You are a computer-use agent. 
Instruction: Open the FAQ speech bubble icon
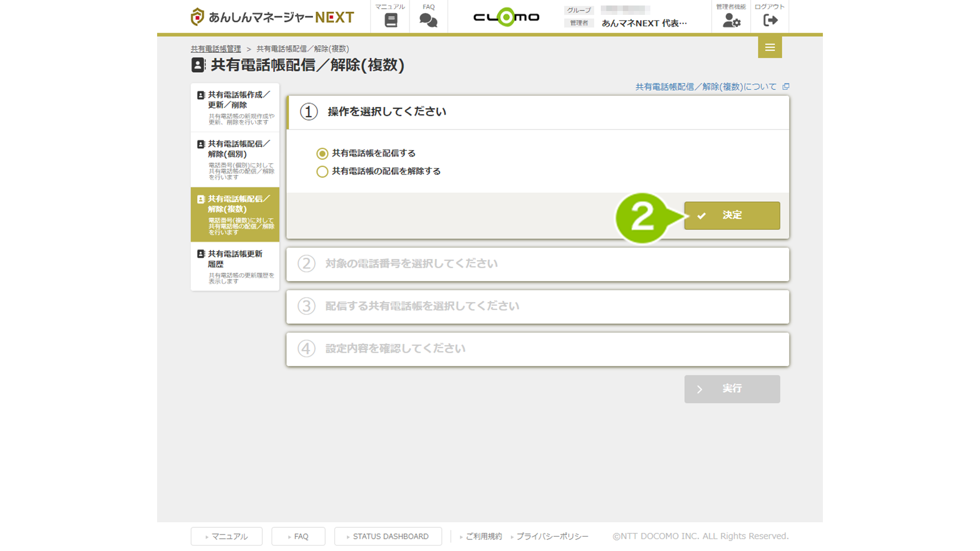pyautogui.click(x=428, y=20)
